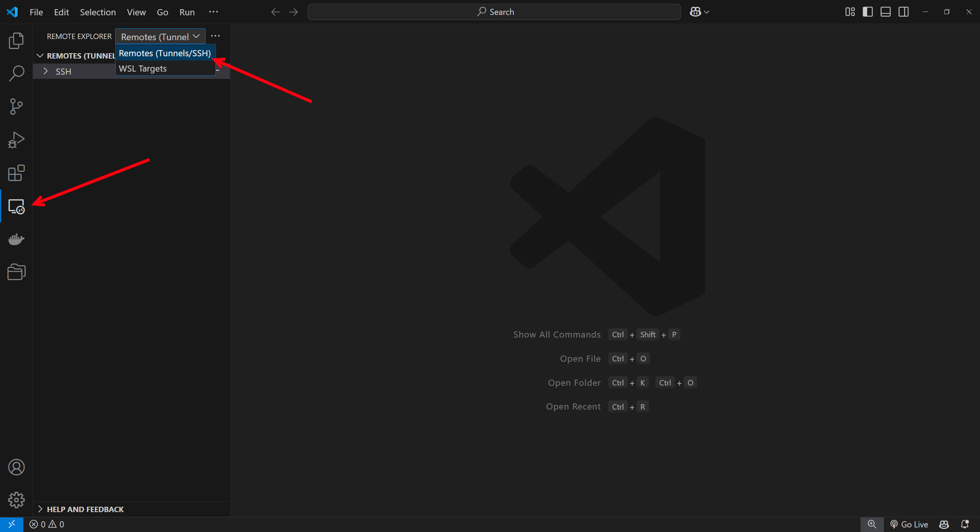Open the Extensions view
The width and height of the screenshot is (980, 532).
16,173
